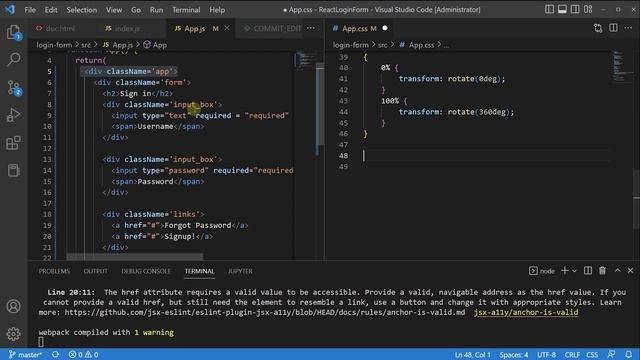Open the Search view in activity bar
This screenshot has height=360, width=640.
coord(13,59)
